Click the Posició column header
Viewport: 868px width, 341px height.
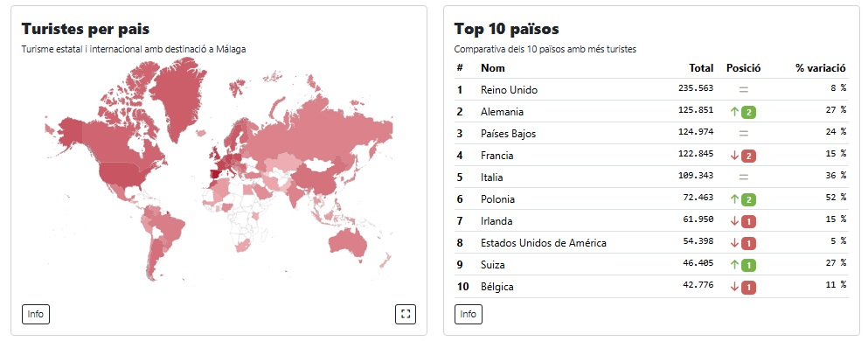tap(744, 68)
